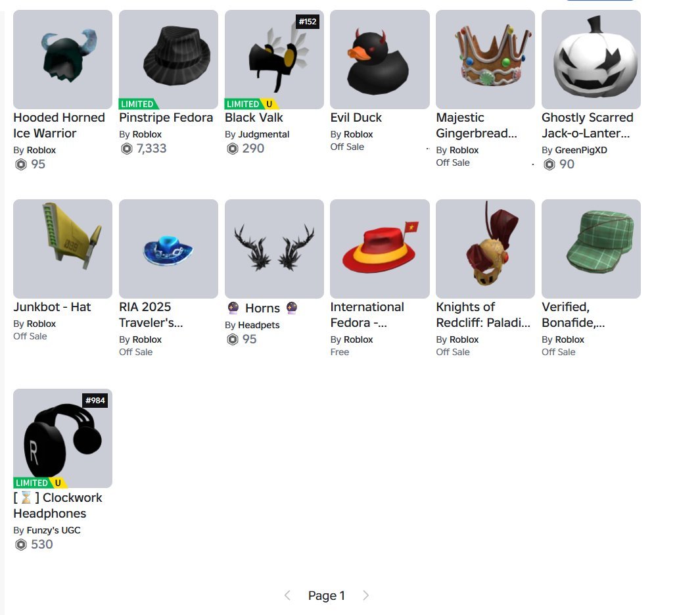The image size is (700, 615).
Task: Click the Robux icon beside 7,333
Action: (127, 148)
